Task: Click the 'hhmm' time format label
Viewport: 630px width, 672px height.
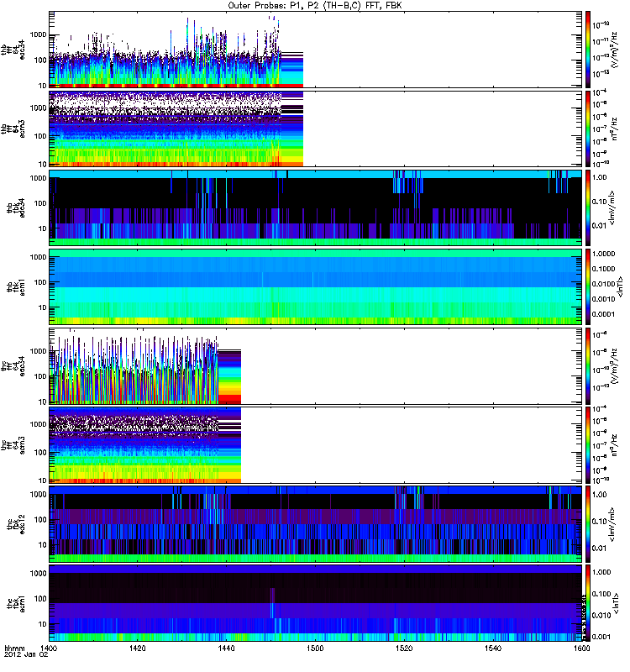Action: 13,649
